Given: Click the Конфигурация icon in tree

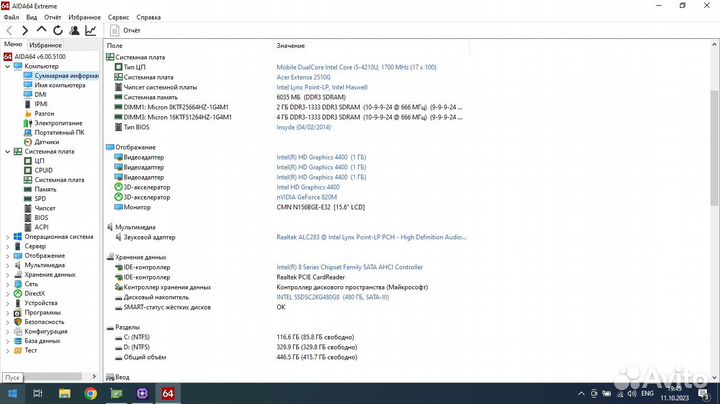Looking at the screenshot, I should pos(17,331).
